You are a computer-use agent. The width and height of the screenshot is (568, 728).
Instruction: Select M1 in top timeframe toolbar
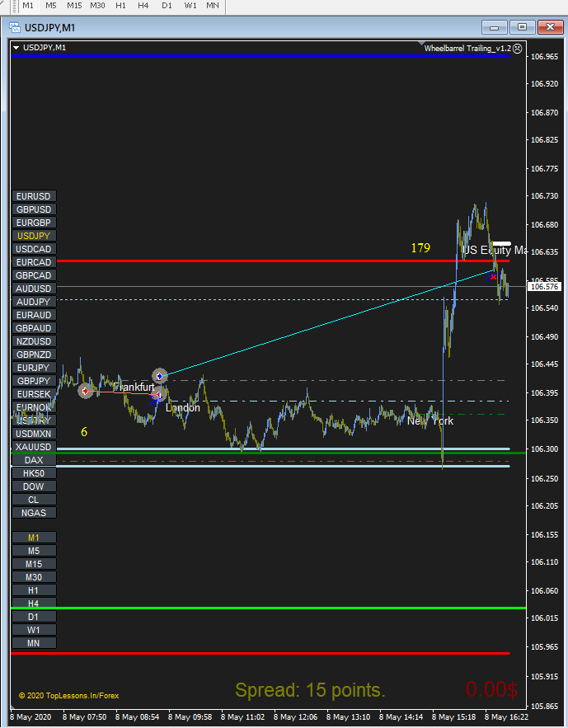tap(28, 6)
